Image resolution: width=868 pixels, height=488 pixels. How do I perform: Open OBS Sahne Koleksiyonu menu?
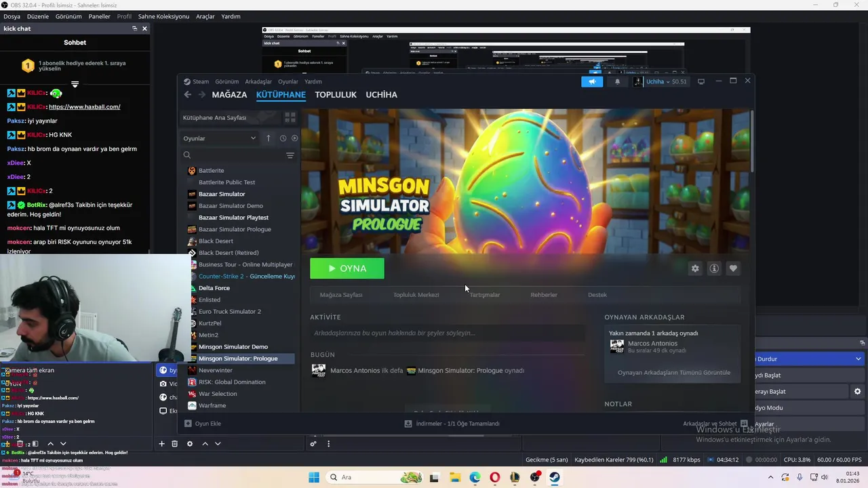pos(163,16)
